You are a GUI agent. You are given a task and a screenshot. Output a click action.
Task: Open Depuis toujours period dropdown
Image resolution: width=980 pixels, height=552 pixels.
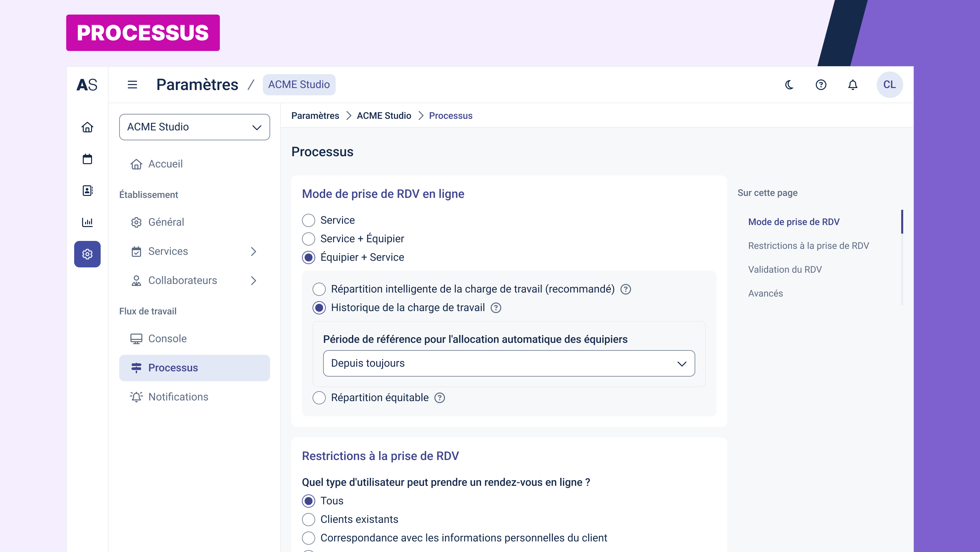[509, 363]
